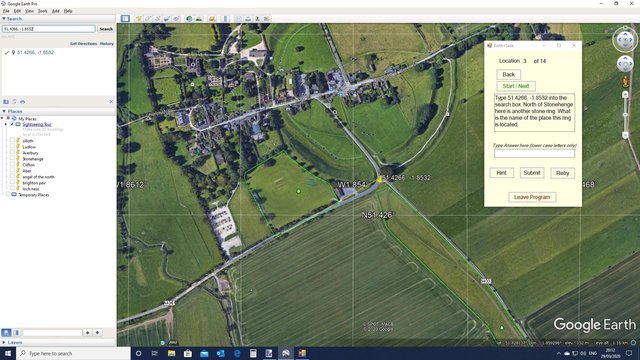Click the Email toolbar icon
The image size is (640, 360).
[x=239, y=19]
